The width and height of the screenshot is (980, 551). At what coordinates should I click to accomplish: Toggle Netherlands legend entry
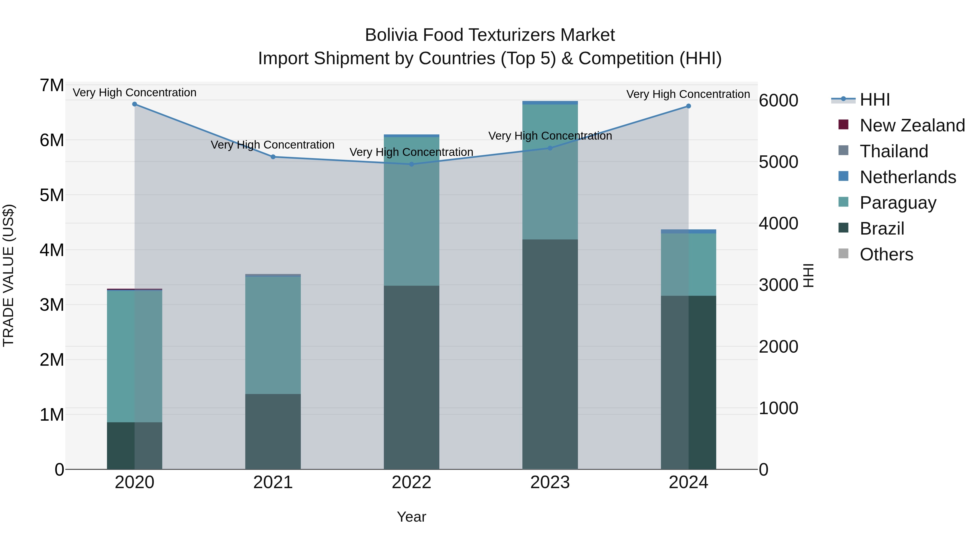(897, 177)
